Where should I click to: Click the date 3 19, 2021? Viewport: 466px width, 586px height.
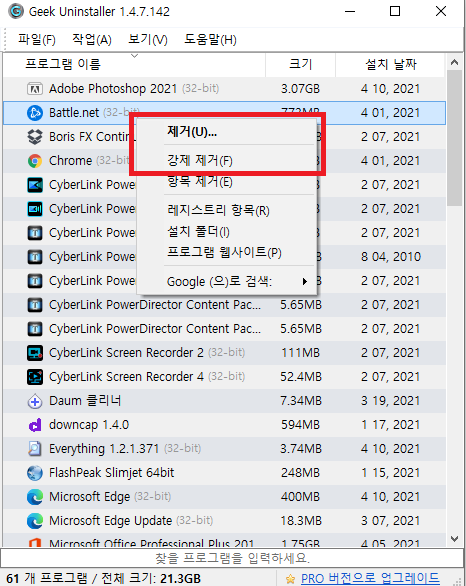[x=391, y=401]
